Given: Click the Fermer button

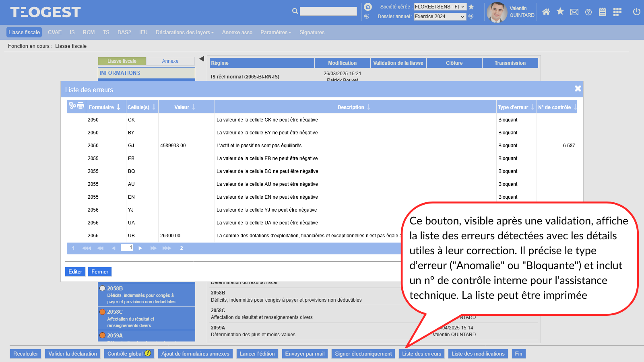Looking at the screenshot, I should (99, 272).
